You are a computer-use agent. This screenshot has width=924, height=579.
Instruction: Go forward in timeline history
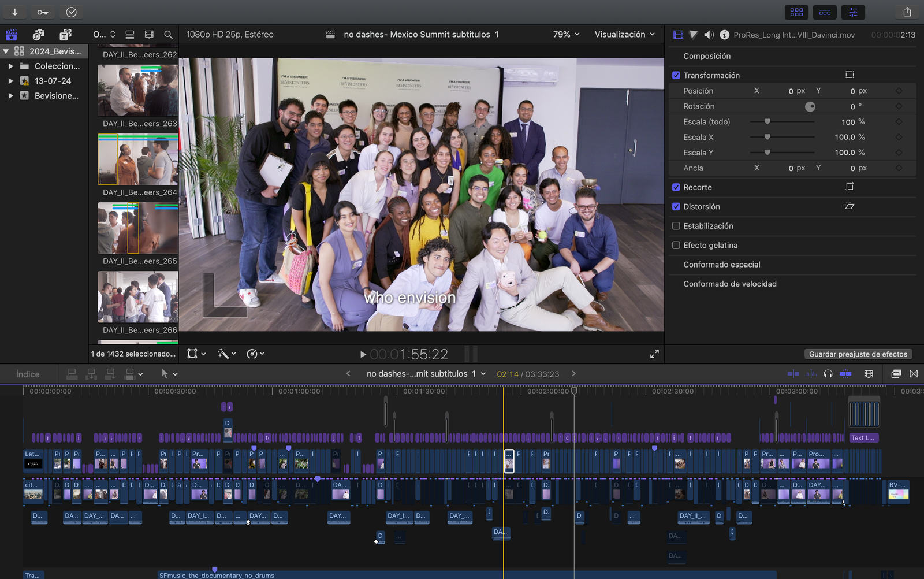[x=573, y=373]
